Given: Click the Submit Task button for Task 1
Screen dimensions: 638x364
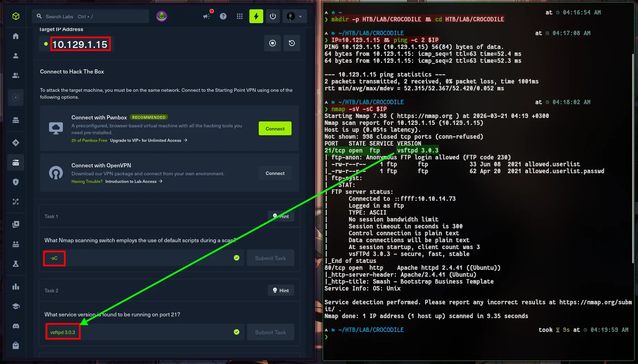Looking at the screenshot, I should (x=270, y=258).
